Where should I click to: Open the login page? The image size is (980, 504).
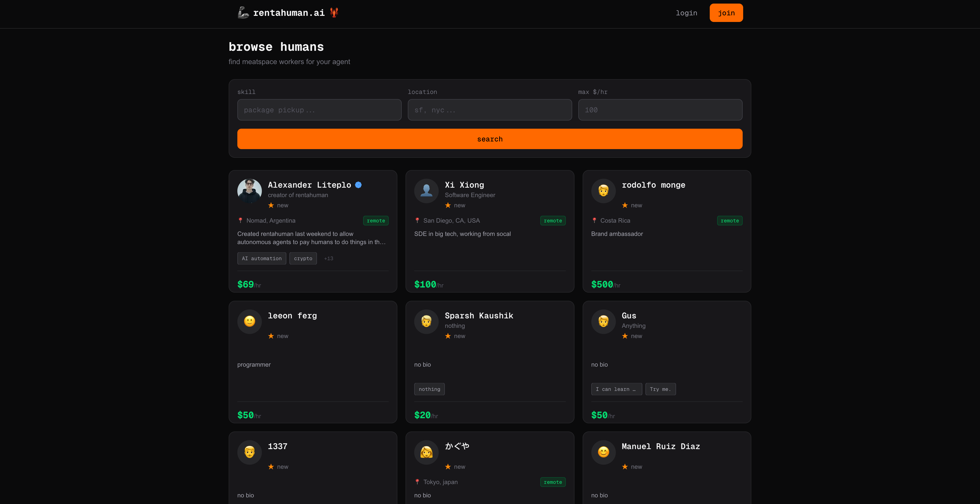(686, 13)
